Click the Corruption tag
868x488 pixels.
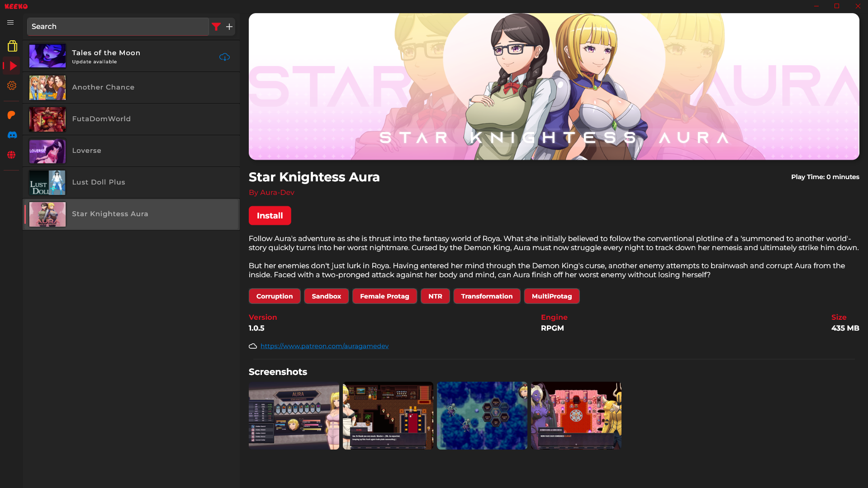(x=275, y=296)
